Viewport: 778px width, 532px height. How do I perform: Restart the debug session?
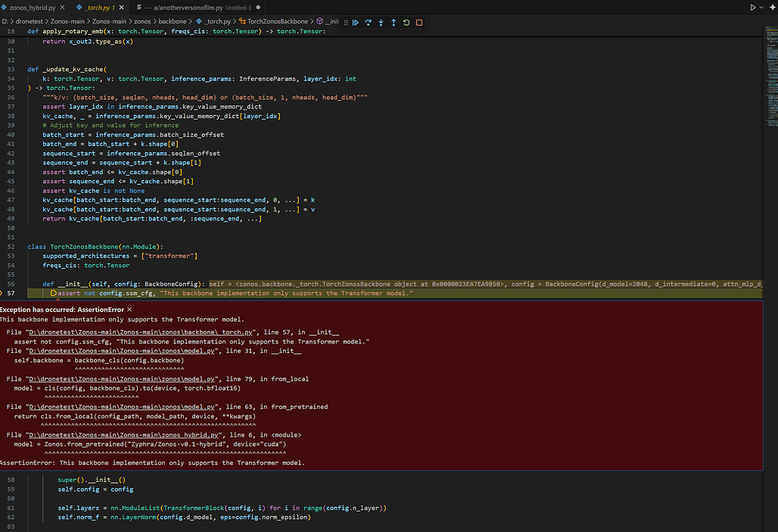(406, 23)
